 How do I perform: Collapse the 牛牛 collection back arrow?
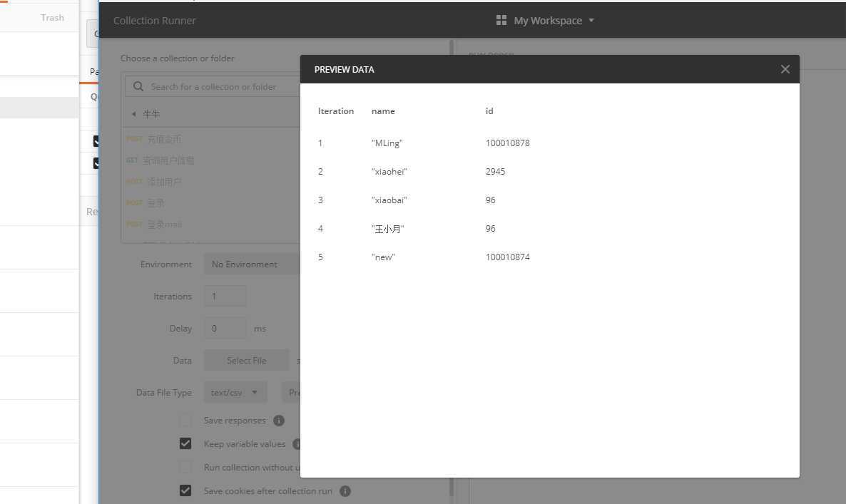coord(134,114)
